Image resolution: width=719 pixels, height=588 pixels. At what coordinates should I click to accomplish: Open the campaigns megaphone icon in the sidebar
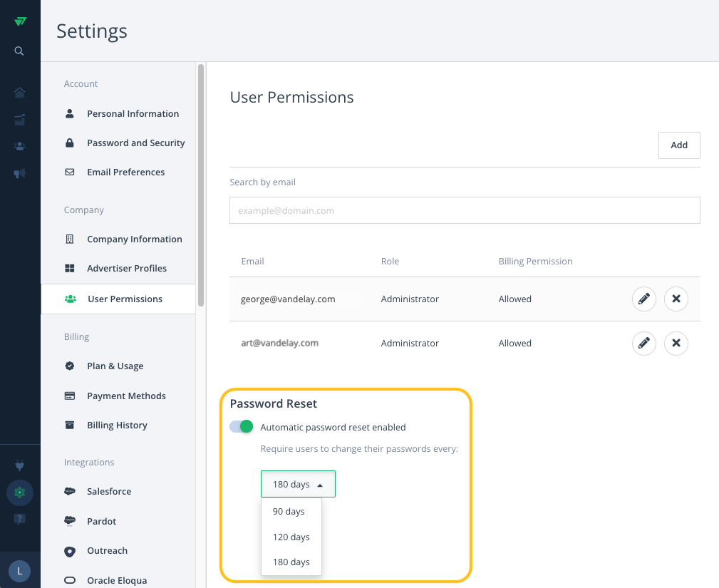click(x=19, y=173)
